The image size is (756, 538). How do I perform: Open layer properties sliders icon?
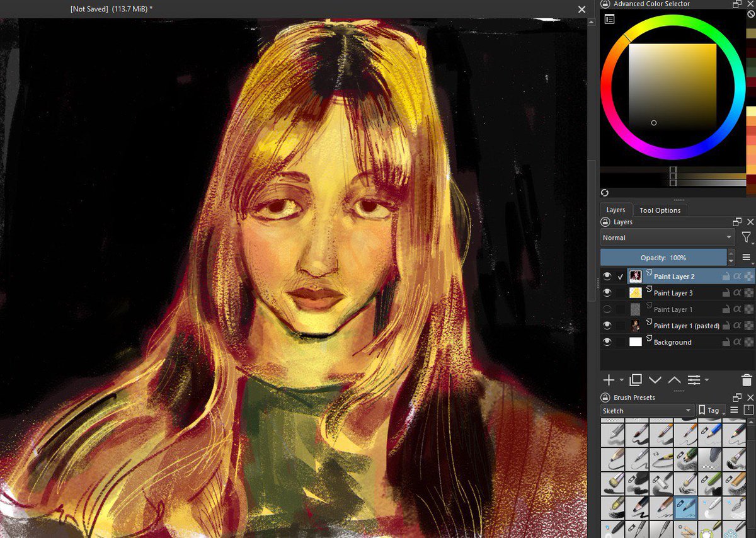pos(694,380)
